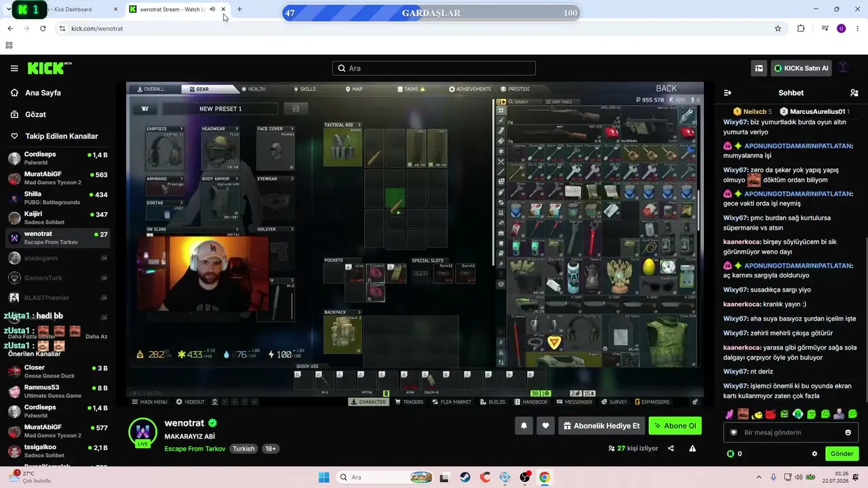Click Abonelik Hediye Et button
The height and width of the screenshot is (488, 868).
(x=601, y=426)
